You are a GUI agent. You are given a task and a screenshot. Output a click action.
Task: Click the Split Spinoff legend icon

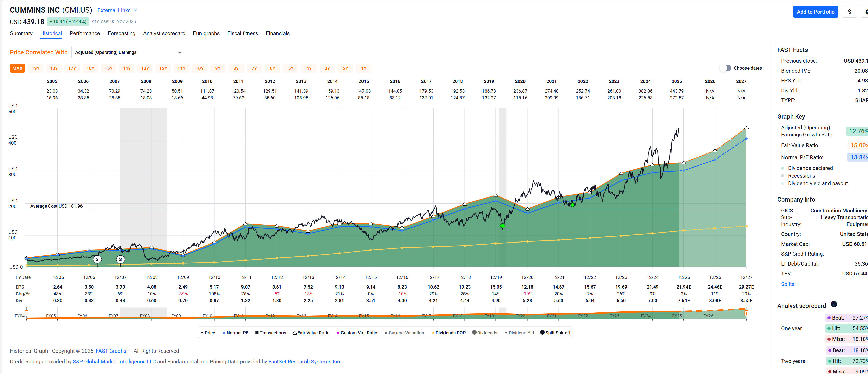[542, 333]
